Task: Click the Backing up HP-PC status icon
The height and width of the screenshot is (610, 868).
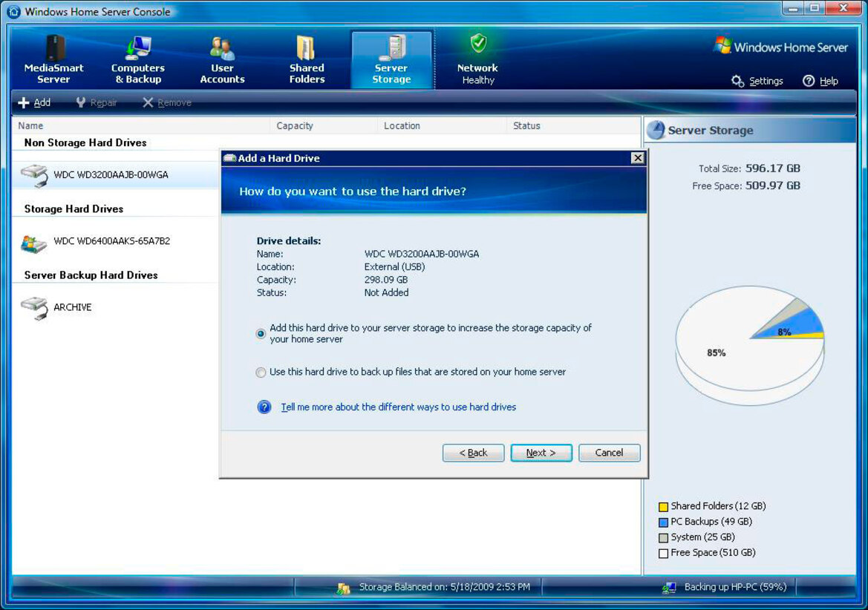Action: tap(669, 587)
